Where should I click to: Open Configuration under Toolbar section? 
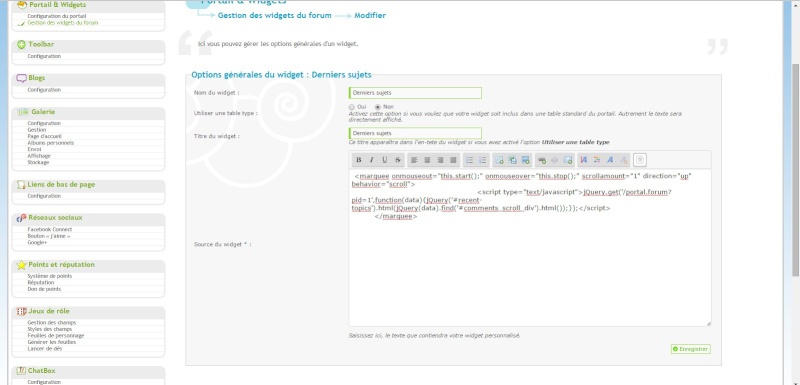click(x=44, y=57)
